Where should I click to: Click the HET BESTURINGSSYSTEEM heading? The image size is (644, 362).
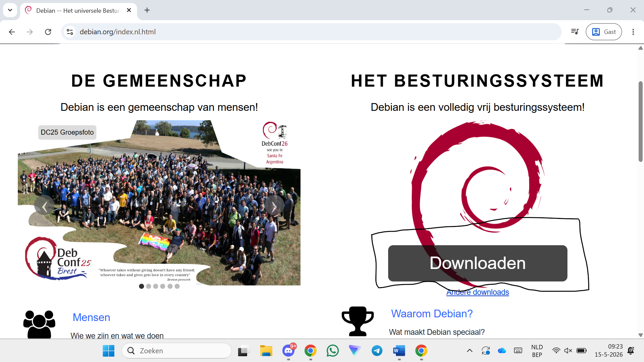[x=477, y=81]
